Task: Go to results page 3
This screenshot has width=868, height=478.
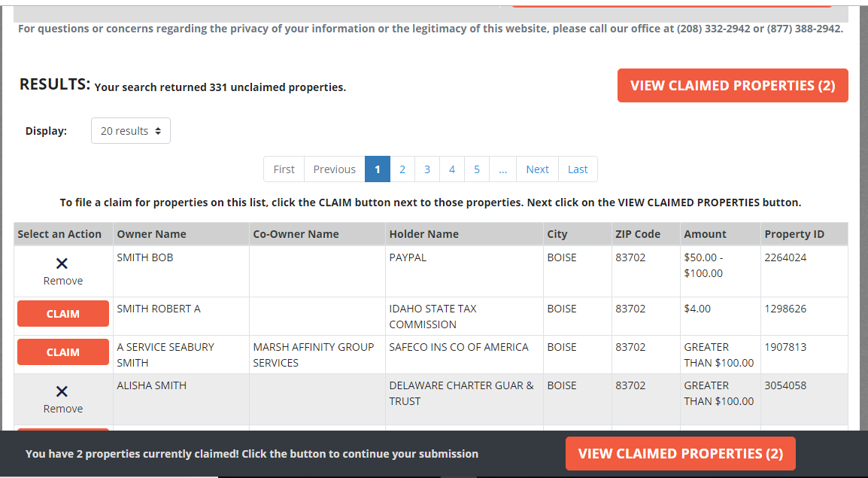Action: point(427,169)
